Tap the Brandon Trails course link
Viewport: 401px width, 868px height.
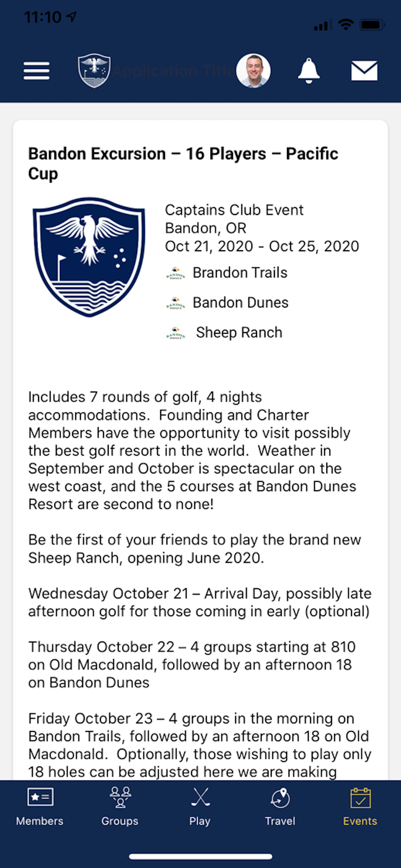point(240,272)
